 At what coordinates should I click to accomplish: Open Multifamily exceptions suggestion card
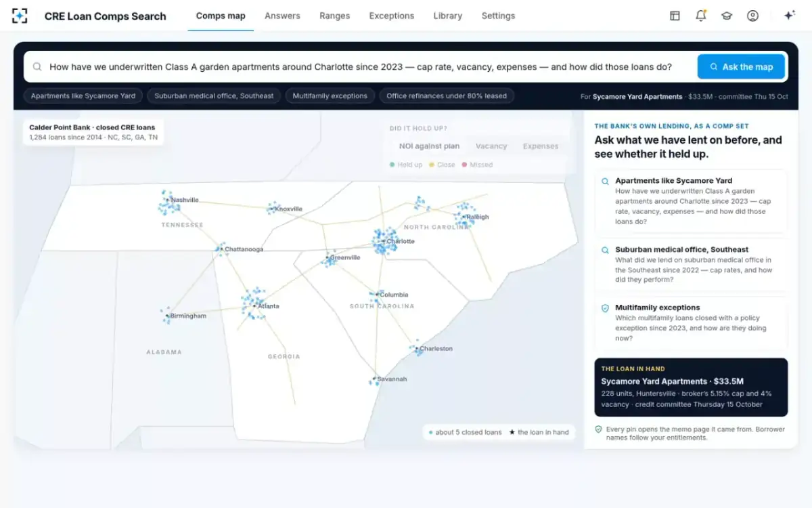[x=691, y=323]
